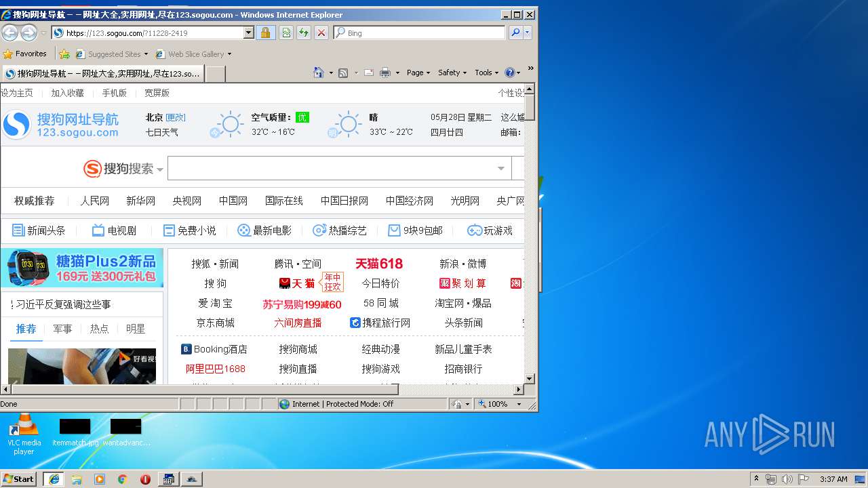Click the IE Forward navigation button

tap(28, 33)
